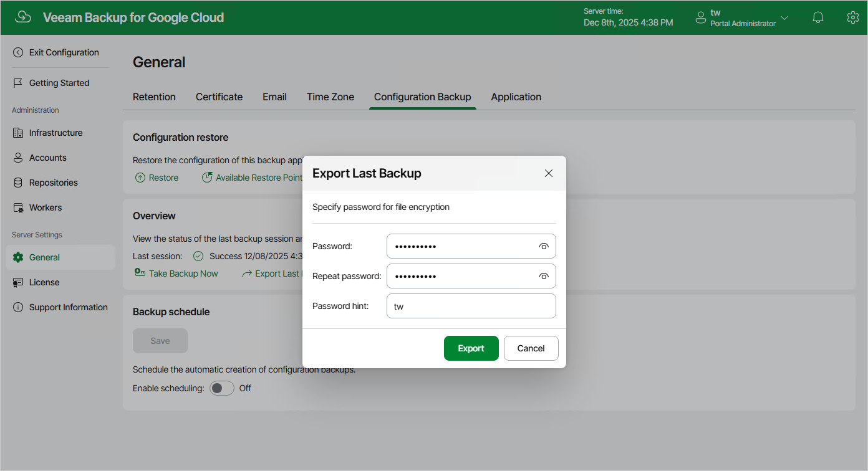This screenshot has width=868, height=471.
Task: Click the Take Backup Now icon
Action: [x=140, y=273]
